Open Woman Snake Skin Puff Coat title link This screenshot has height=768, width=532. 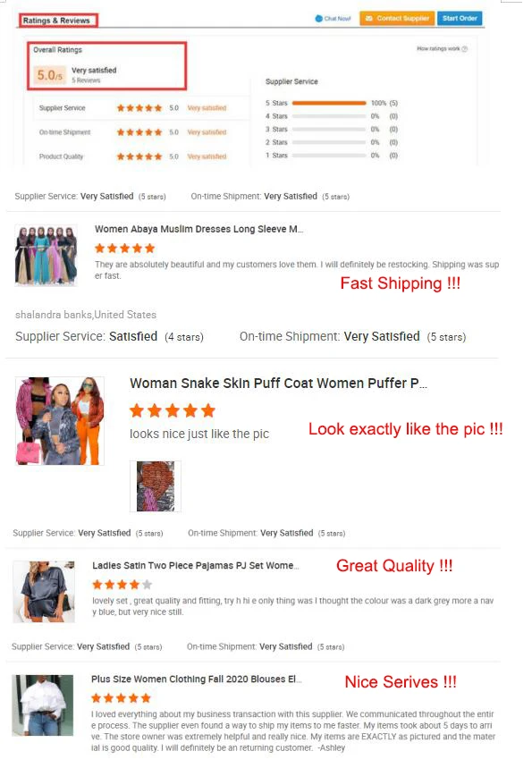[x=278, y=384]
